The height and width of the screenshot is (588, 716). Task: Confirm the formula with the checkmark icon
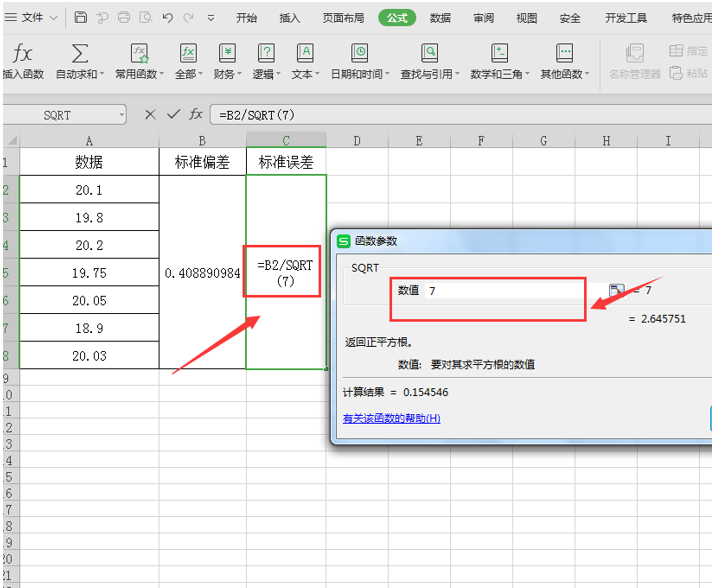174,114
